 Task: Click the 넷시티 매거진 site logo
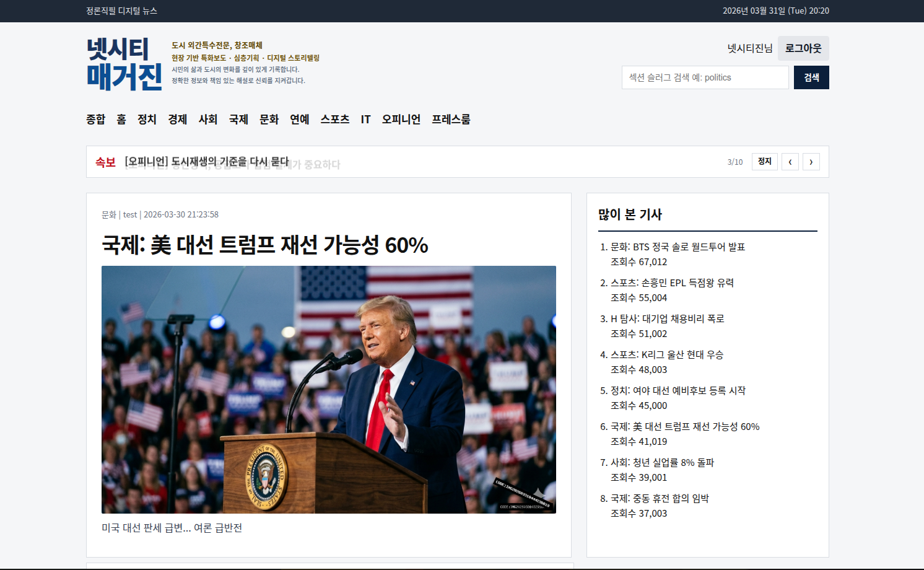(124, 64)
